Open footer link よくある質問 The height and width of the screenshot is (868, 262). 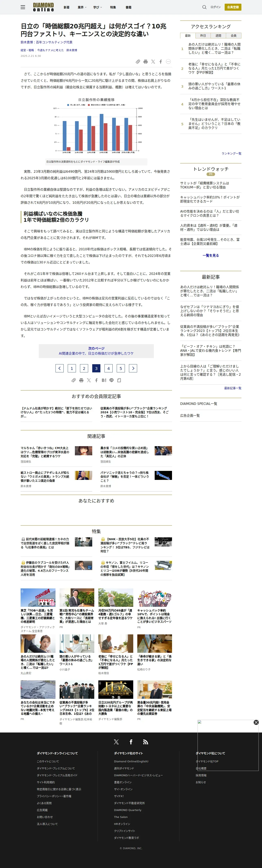click(x=44, y=803)
